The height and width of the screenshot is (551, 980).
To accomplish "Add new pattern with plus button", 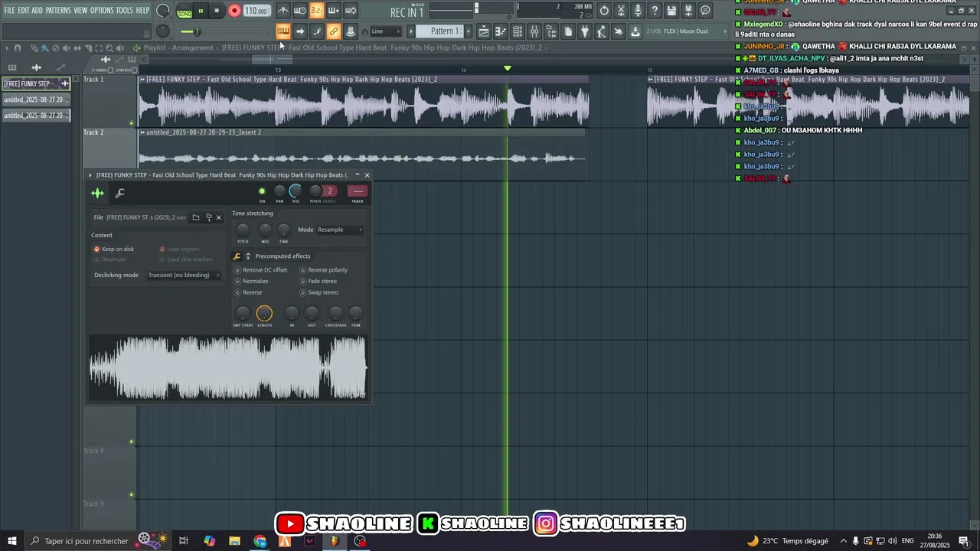I will [x=468, y=31].
